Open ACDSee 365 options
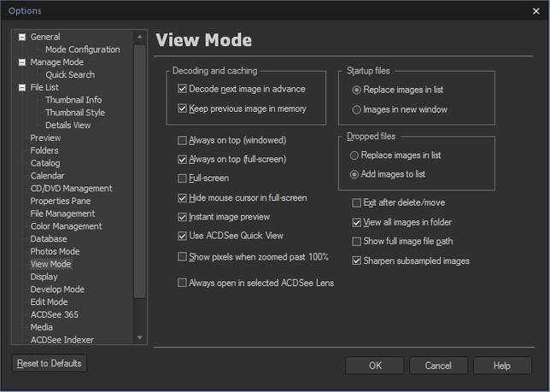The width and height of the screenshot is (550, 392). [x=55, y=314]
